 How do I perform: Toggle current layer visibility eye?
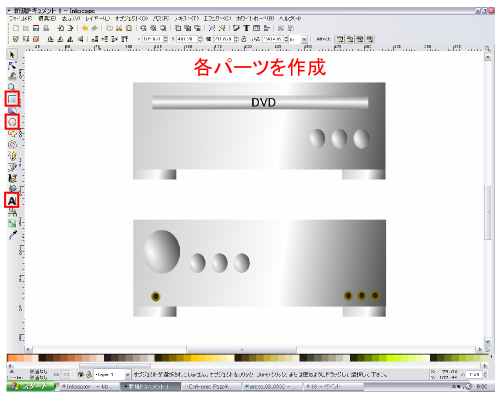[x=80, y=374]
